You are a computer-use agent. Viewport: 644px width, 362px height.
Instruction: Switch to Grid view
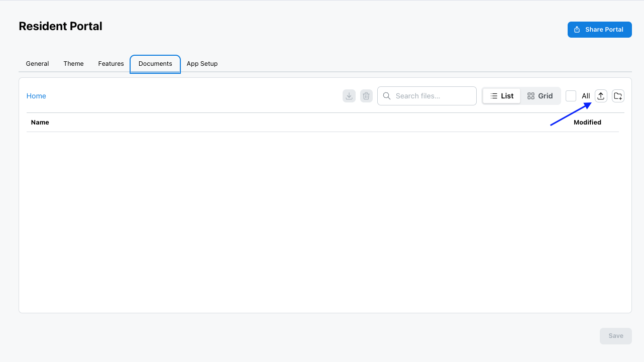click(540, 96)
